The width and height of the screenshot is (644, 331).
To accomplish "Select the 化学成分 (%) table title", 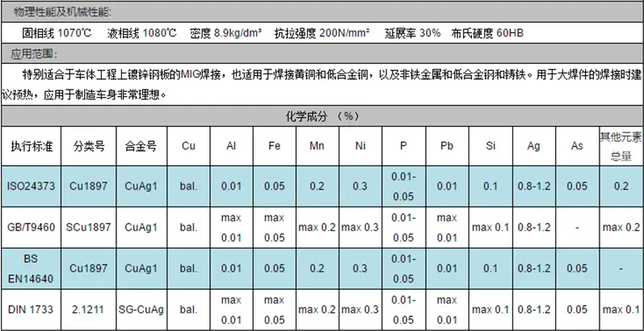I will click(321, 115).
